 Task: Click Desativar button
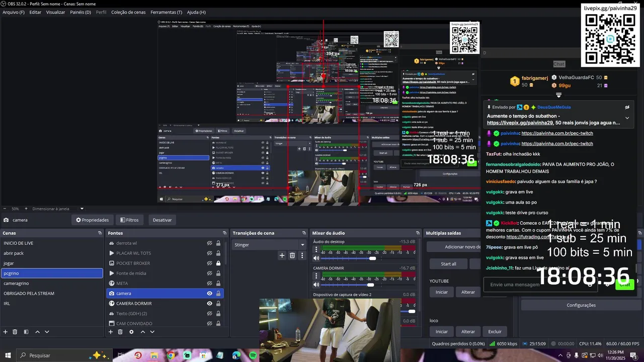tap(162, 220)
